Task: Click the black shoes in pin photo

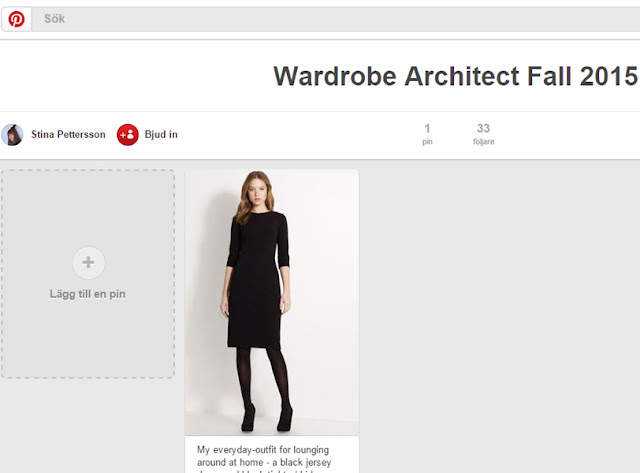Action: tap(267, 418)
